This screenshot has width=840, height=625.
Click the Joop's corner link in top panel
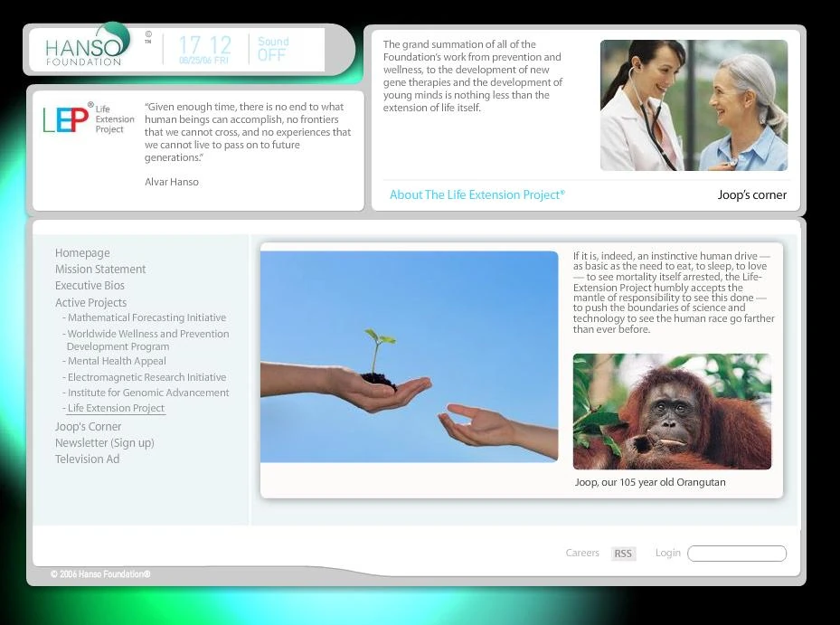point(752,195)
